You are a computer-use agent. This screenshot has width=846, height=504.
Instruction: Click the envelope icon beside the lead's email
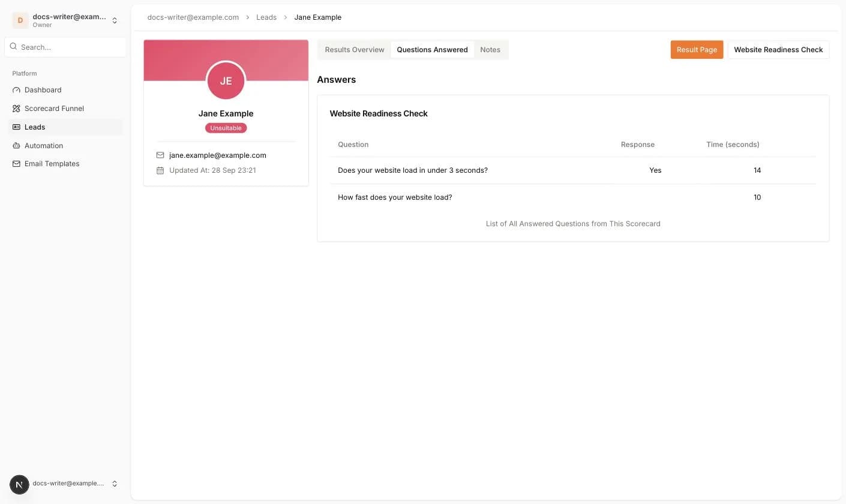(160, 155)
